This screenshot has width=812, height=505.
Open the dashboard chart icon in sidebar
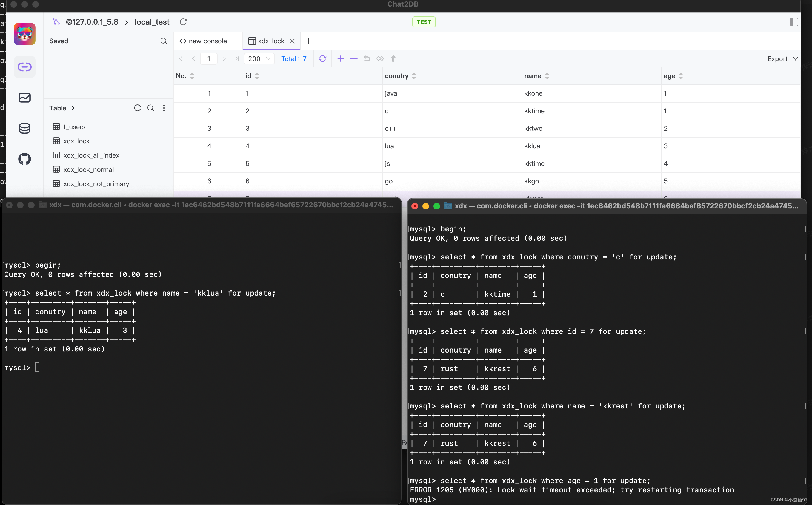(24, 98)
